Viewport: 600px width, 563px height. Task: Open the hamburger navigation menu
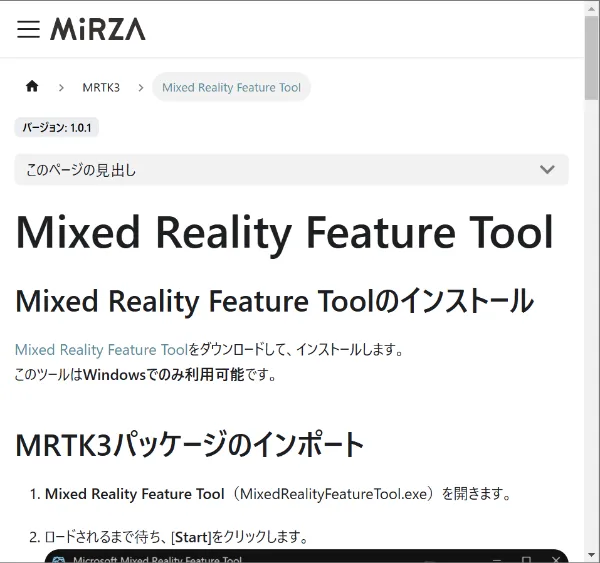point(29,29)
